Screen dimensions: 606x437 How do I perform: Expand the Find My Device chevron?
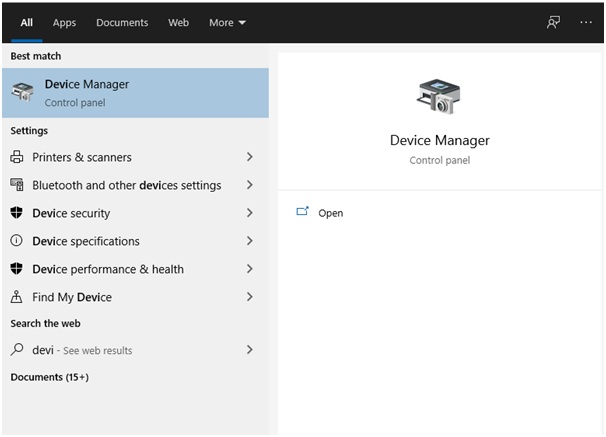tap(250, 297)
